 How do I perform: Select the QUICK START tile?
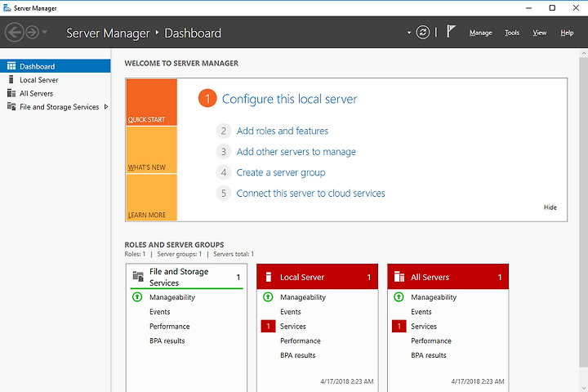(152, 102)
